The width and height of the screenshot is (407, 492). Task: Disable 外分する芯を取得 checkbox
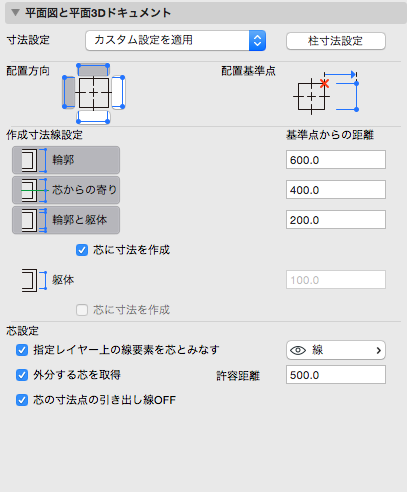[22, 375]
